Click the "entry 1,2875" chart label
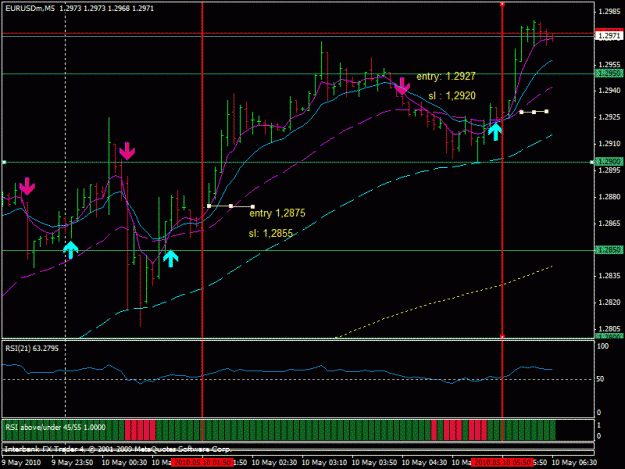 pyautogui.click(x=277, y=213)
